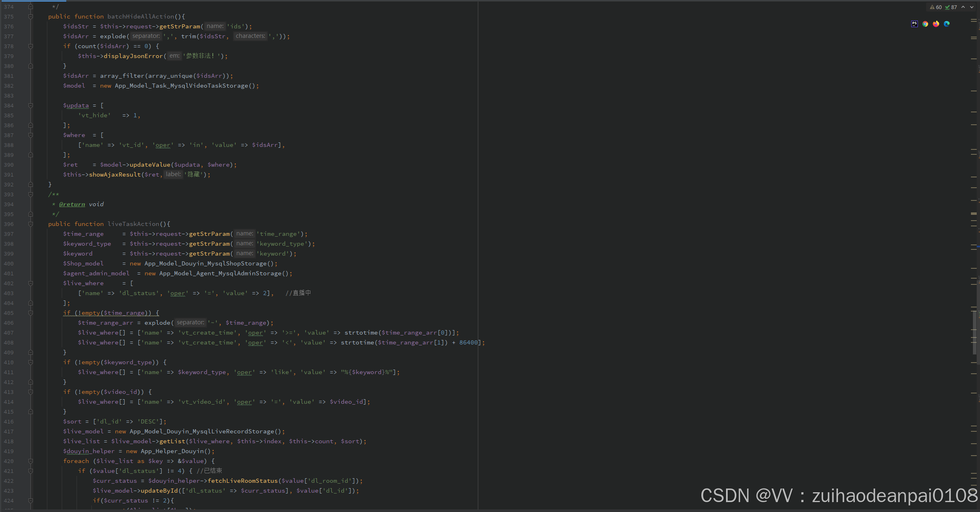The width and height of the screenshot is (980, 512).
Task: Fold the foreach loop at line 420
Action: coord(30,461)
